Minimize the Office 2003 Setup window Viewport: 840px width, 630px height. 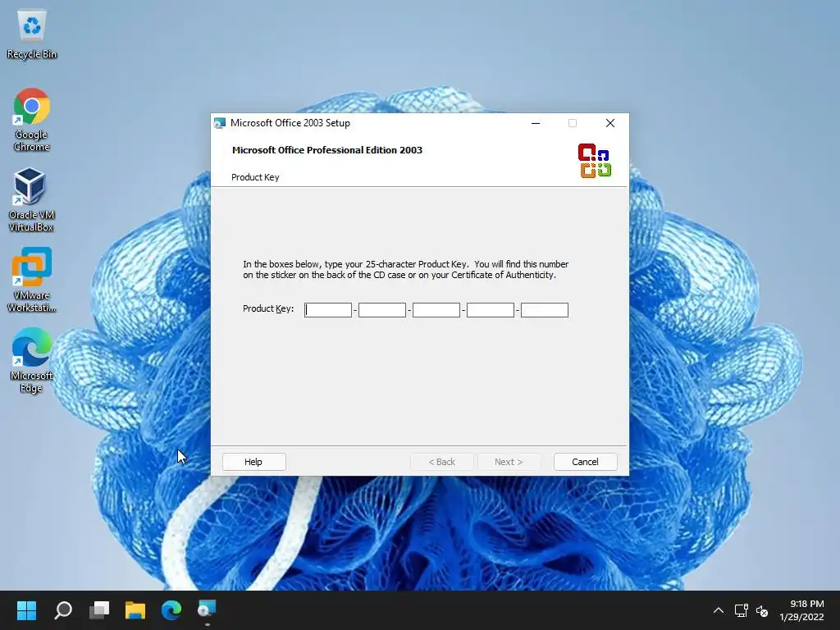tap(535, 123)
